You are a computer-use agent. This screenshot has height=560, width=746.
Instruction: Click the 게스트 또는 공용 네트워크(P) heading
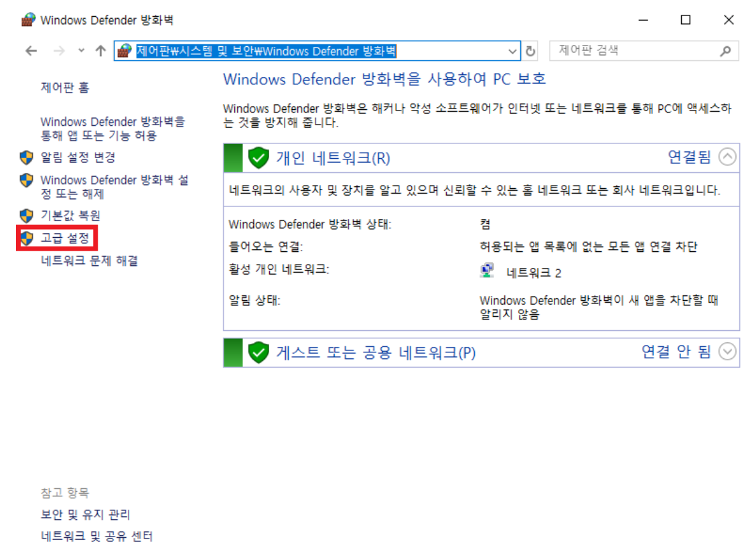point(376,352)
